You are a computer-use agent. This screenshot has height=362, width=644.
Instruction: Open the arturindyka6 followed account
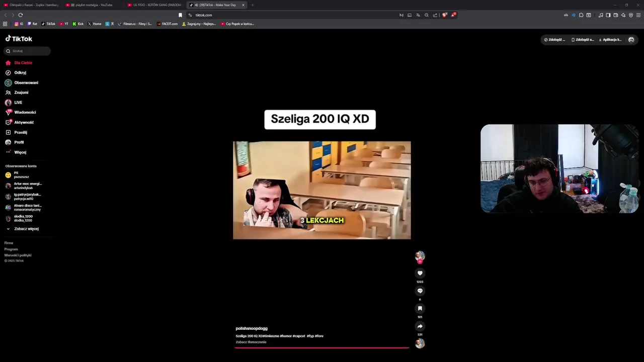pyautogui.click(x=23, y=186)
